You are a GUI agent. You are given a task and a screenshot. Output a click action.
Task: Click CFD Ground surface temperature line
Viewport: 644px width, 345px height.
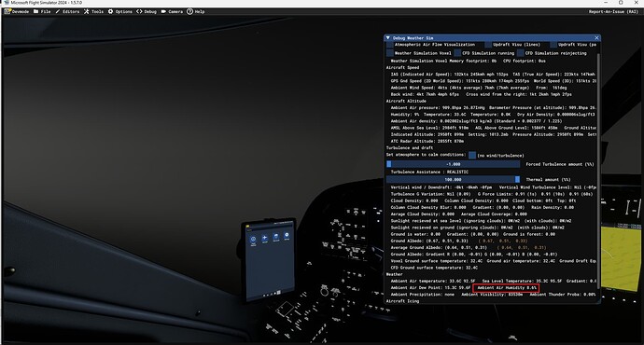click(434, 268)
